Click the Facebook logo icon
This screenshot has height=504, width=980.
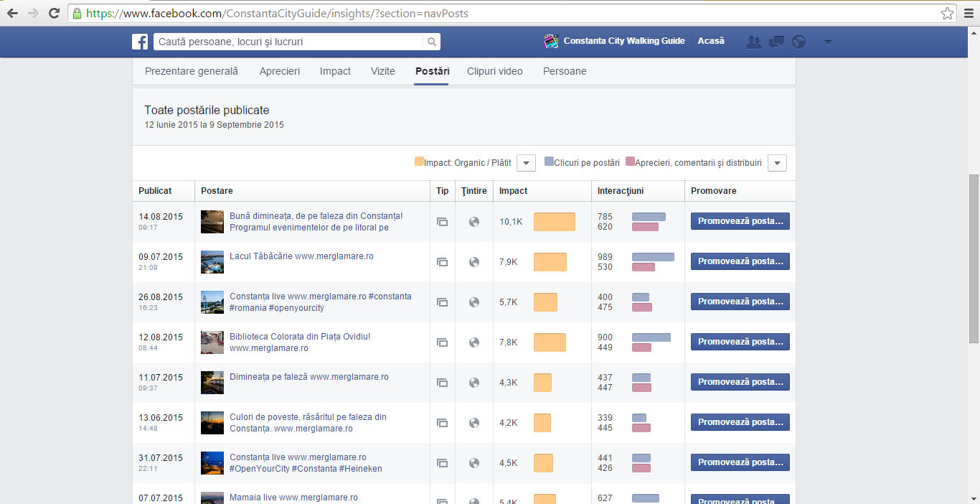pyautogui.click(x=140, y=42)
